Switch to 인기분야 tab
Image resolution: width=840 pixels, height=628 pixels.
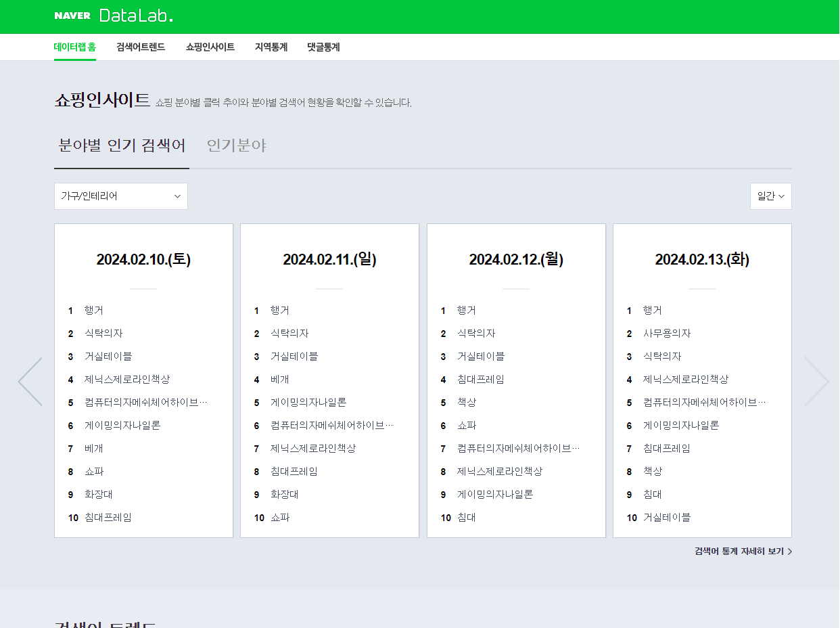[237, 145]
